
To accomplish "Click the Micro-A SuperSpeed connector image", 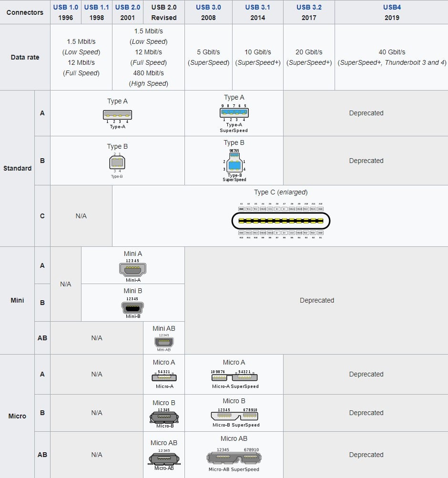I will click(x=234, y=377).
